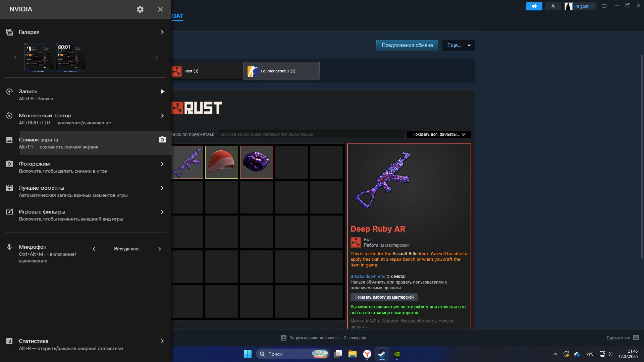
Task: Click the Лучшие моменты icon
Action: (9, 188)
